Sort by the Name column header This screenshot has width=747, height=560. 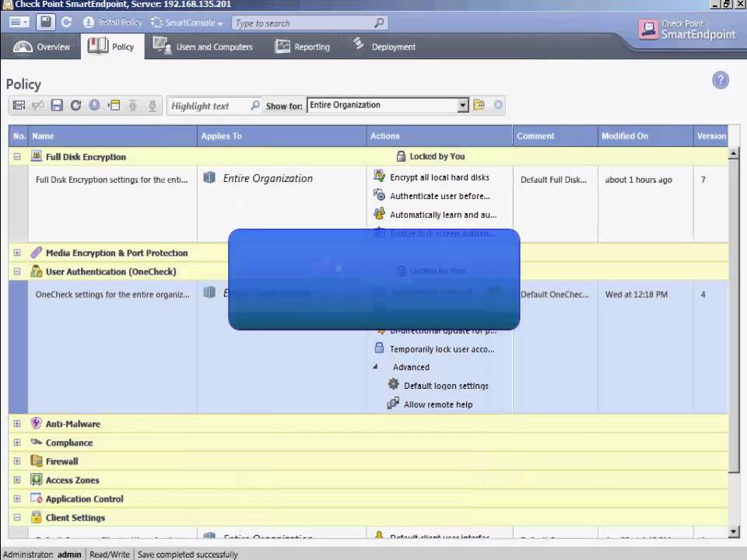(x=112, y=136)
